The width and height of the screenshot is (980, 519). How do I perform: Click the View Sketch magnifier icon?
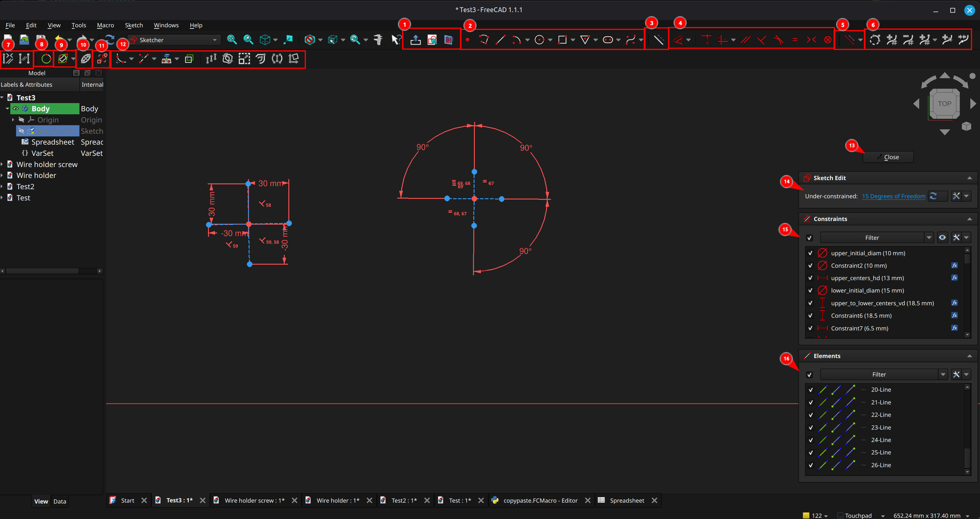pos(432,39)
